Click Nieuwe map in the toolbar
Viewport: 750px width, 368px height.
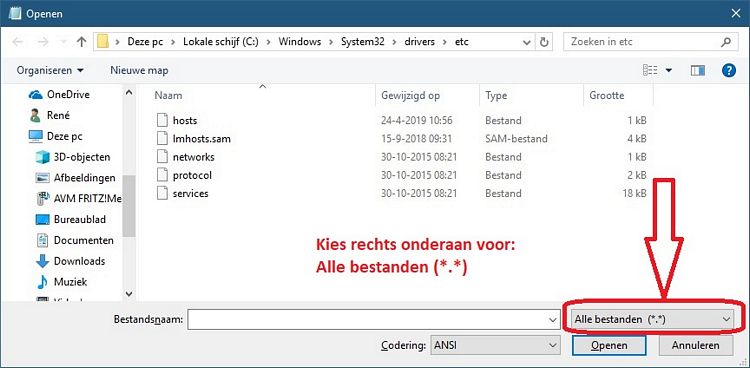[x=139, y=70]
